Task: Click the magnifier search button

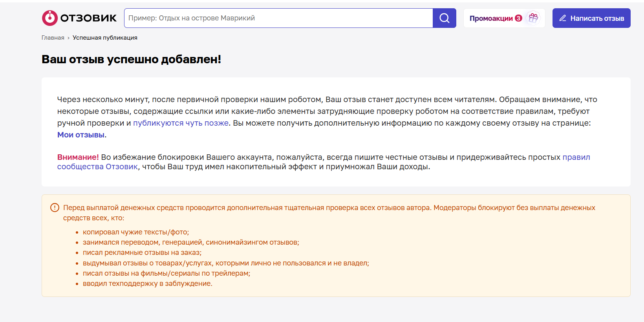Action: click(x=444, y=18)
